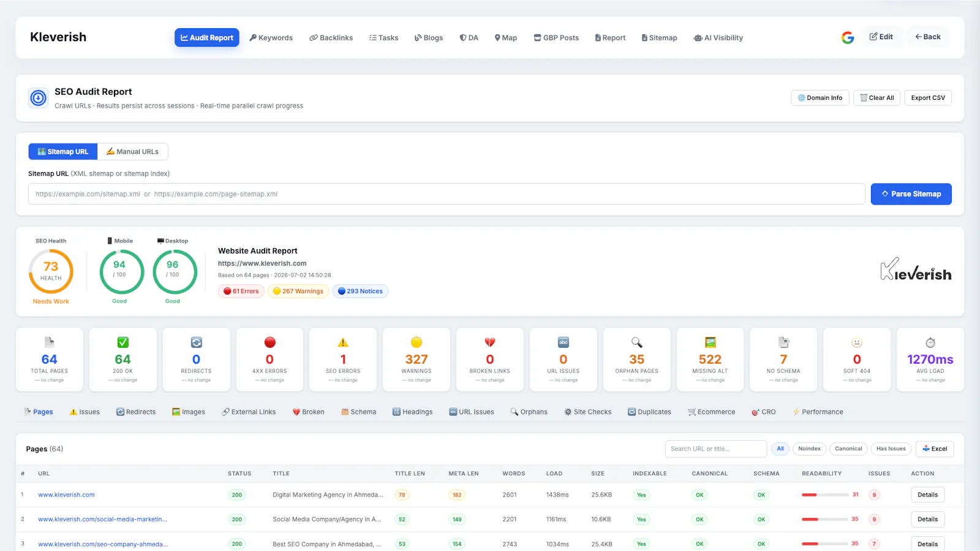980x551 pixels.
Task: Go Back using the Back button
Action: (x=928, y=37)
